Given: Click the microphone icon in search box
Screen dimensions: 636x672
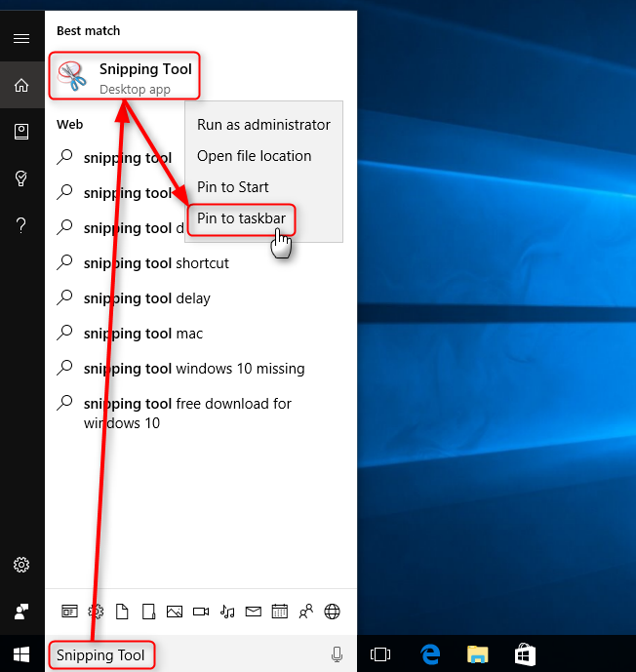Looking at the screenshot, I should click(x=337, y=654).
